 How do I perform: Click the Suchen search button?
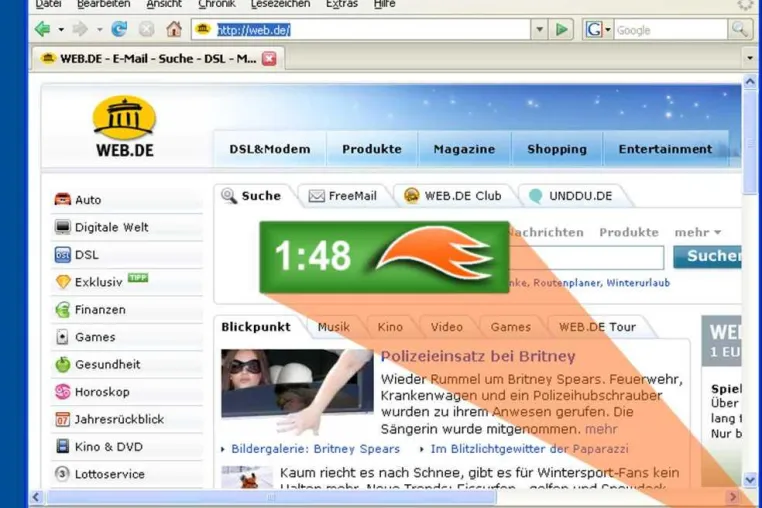tap(708, 256)
